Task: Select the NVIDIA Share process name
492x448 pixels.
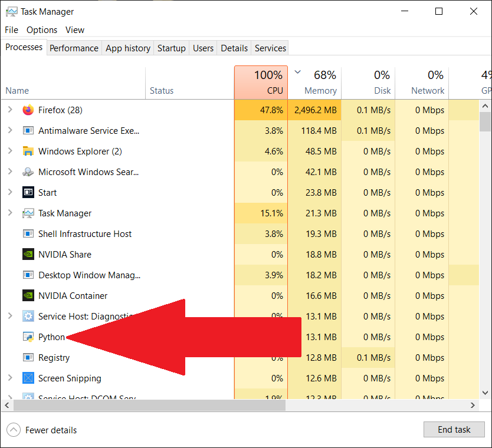Action: pos(65,254)
